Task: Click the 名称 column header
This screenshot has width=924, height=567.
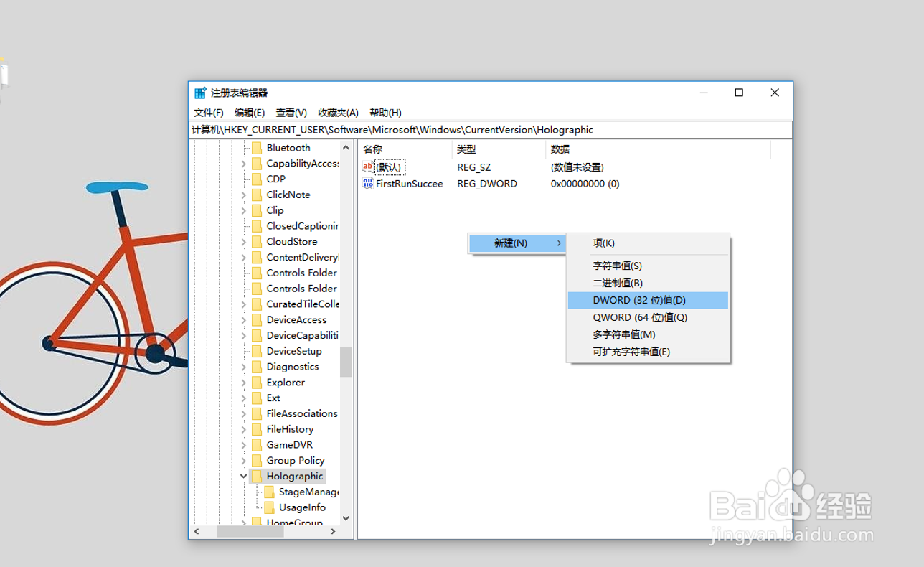Action: (405, 149)
